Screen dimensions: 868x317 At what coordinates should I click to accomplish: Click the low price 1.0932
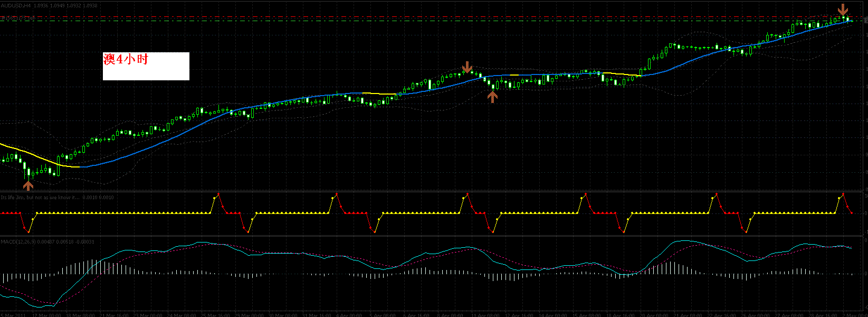(73, 5)
